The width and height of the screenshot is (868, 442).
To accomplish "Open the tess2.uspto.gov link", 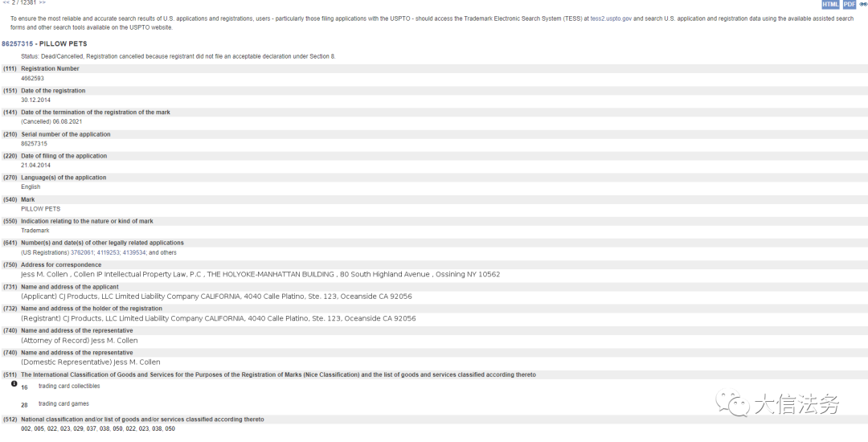I will pos(611,18).
